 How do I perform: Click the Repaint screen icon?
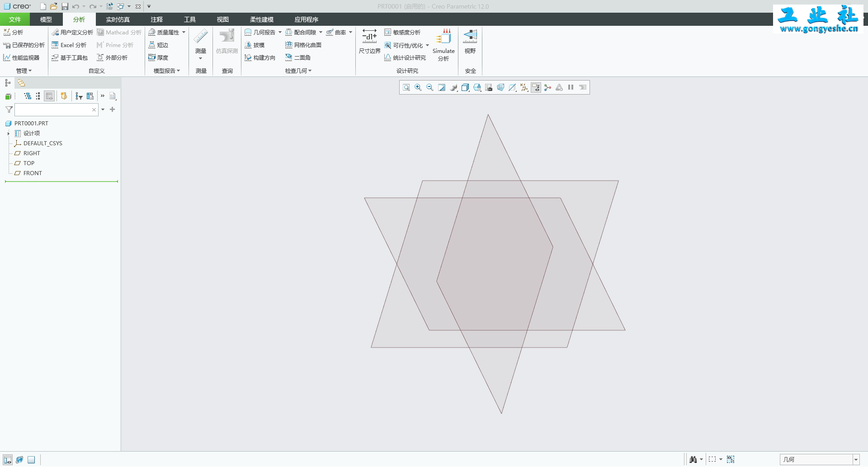(442, 87)
